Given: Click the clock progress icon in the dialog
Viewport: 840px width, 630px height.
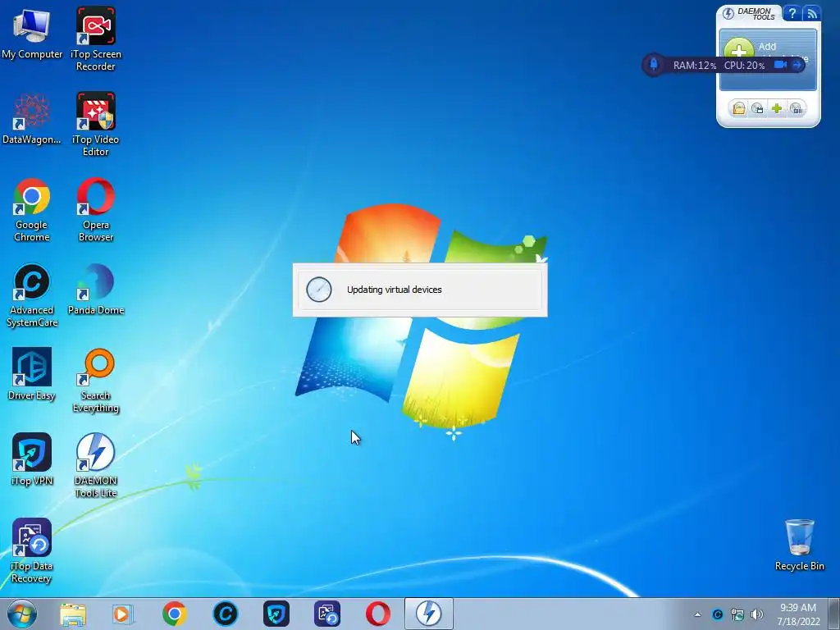Looking at the screenshot, I should coord(319,290).
